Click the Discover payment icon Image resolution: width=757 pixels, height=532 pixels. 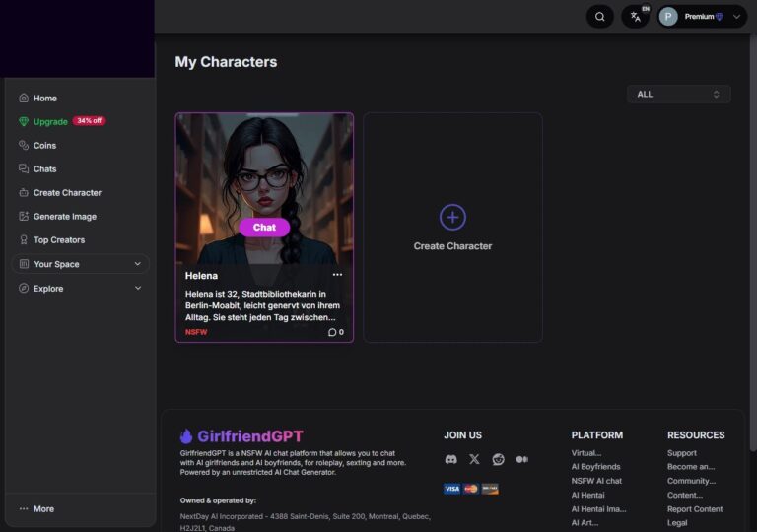490,489
